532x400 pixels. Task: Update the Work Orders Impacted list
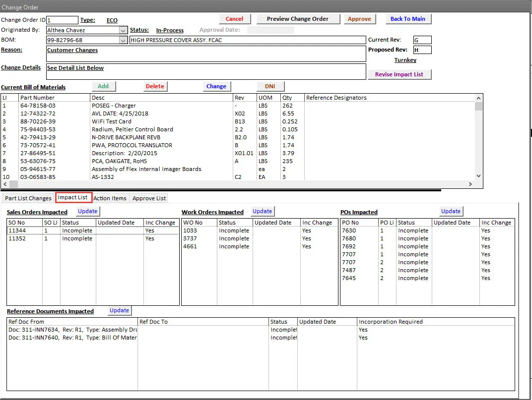[262, 211]
